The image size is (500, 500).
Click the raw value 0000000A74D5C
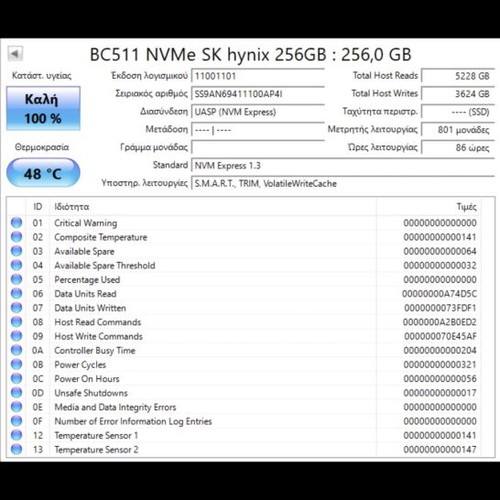[x=439, y=294]
